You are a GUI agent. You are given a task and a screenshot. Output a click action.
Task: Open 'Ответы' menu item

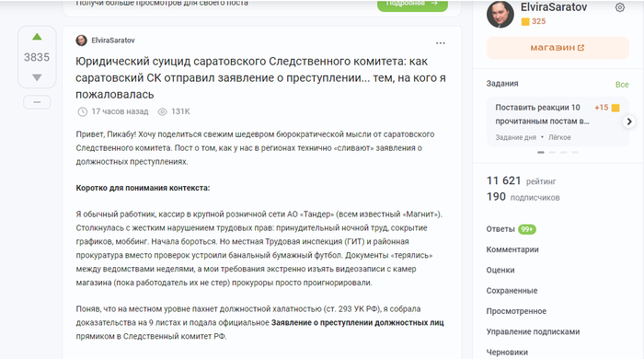(x=500, y=229)
